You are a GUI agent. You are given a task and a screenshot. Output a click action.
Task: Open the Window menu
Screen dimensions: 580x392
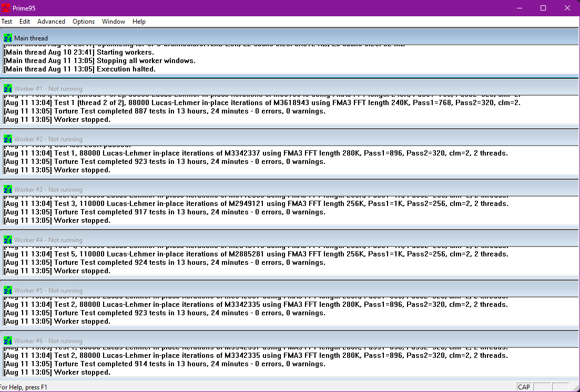pyautogui.click(x=114, y=22)
